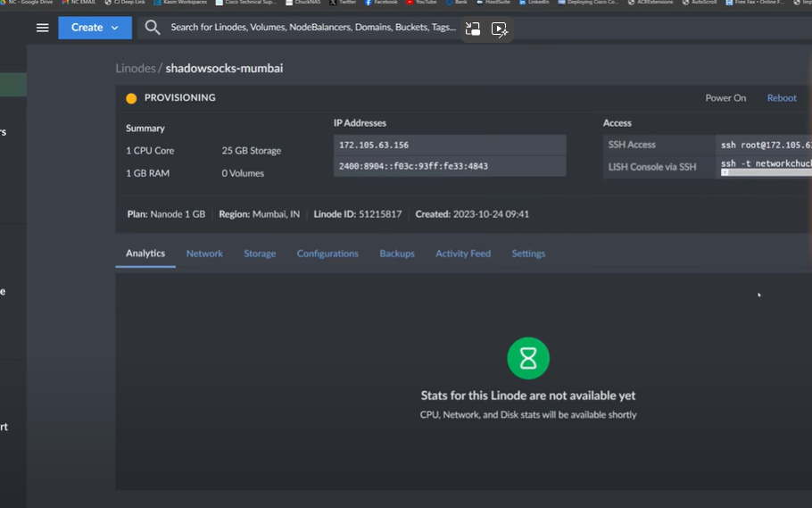Click the Plan: Nanode 1 GB text
The height and width of the screenshot is (508, 812).
(166, 214)
